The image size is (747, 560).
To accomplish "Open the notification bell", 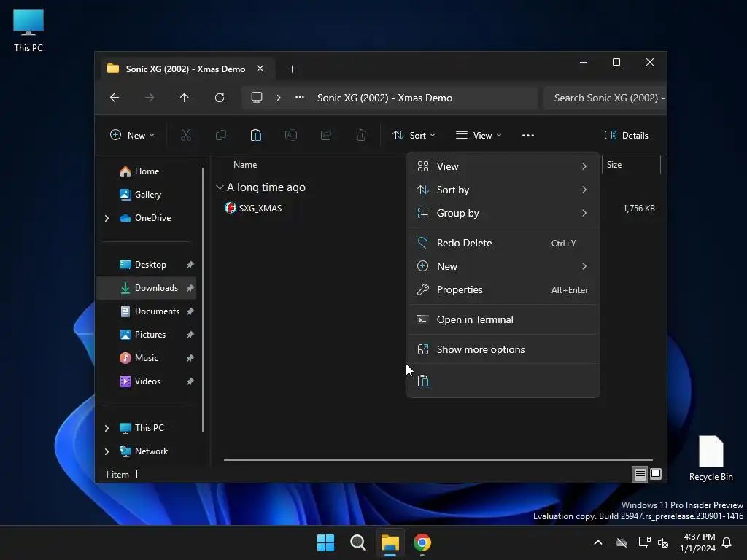I will point(727,542).
